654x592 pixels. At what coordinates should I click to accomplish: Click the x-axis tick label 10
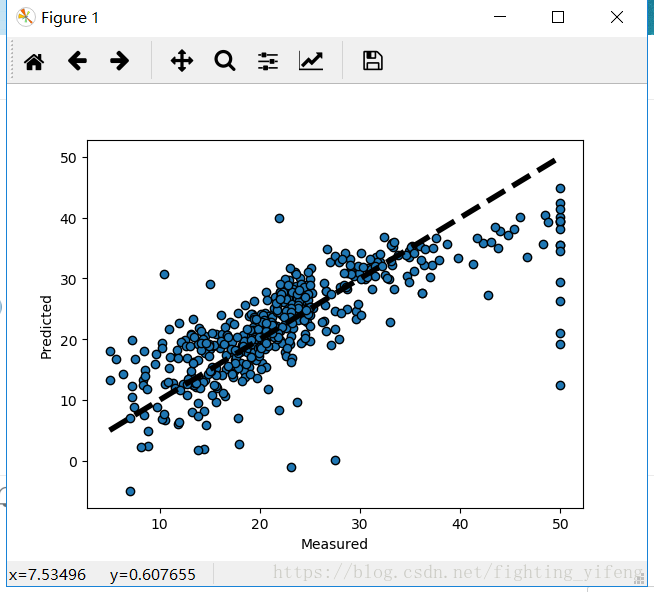coord(160,524)
